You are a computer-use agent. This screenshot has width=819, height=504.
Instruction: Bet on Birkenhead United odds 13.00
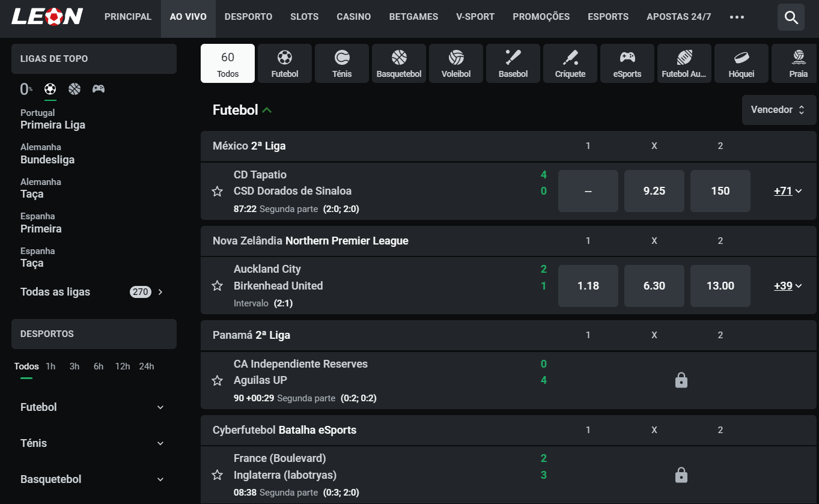[x=720, y=286]
